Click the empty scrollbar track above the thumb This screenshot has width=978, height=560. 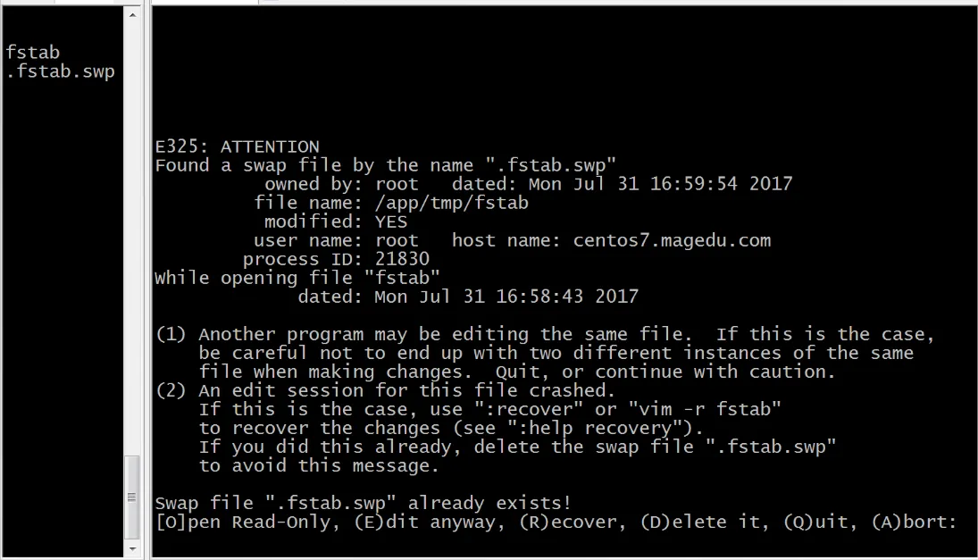click(x=132, y=237)
